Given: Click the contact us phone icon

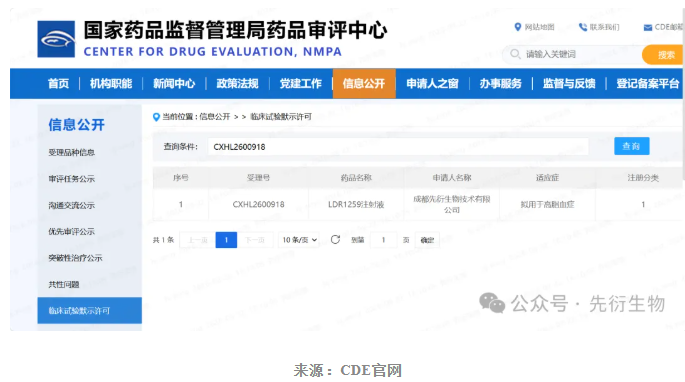Looking at the screenshot, I should tap(583, 27).
